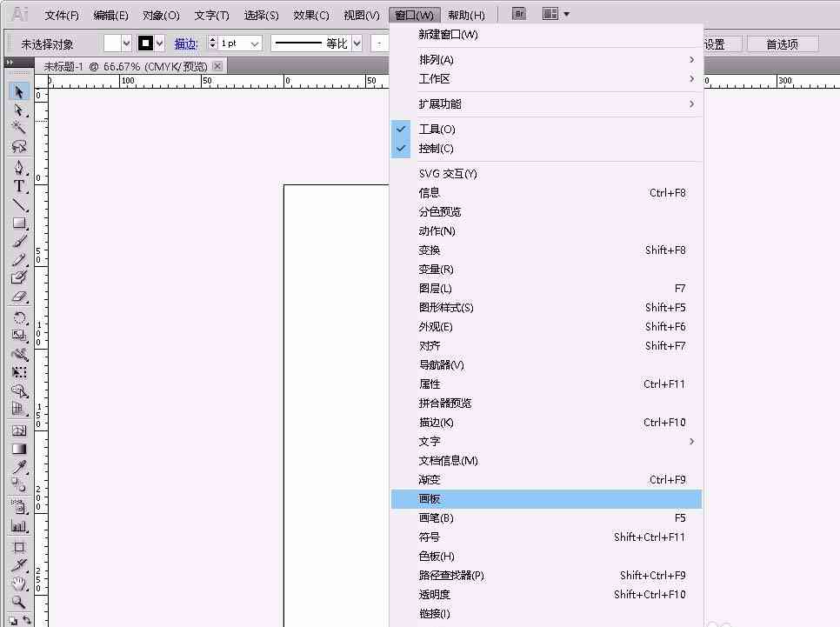This screenshot has height=627, width=840.
Task: Expand the 文字 submenu
Action: coord(546,442)
